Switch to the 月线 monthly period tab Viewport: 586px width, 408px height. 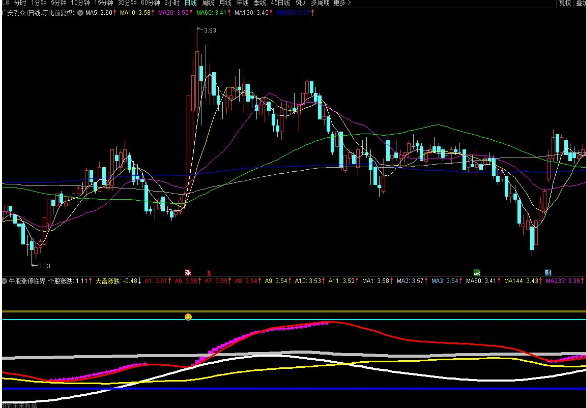225,3
